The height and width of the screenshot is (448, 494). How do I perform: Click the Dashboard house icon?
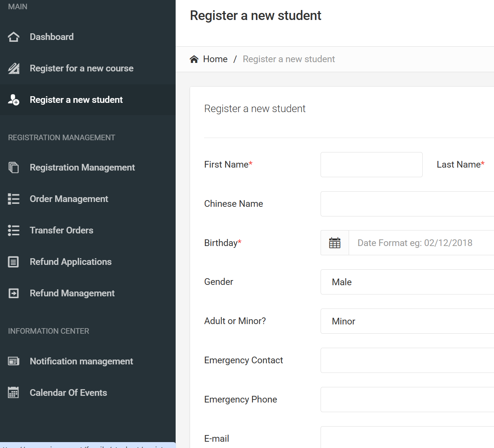pyautogui.click(x=14, y=37)
